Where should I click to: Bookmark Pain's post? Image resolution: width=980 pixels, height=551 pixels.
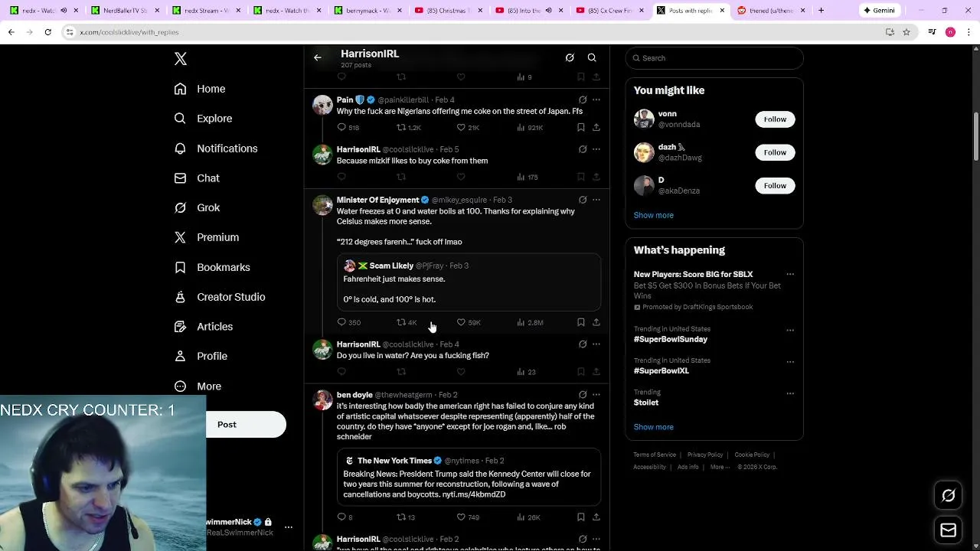pyautogui.click(x=581, y=128)
